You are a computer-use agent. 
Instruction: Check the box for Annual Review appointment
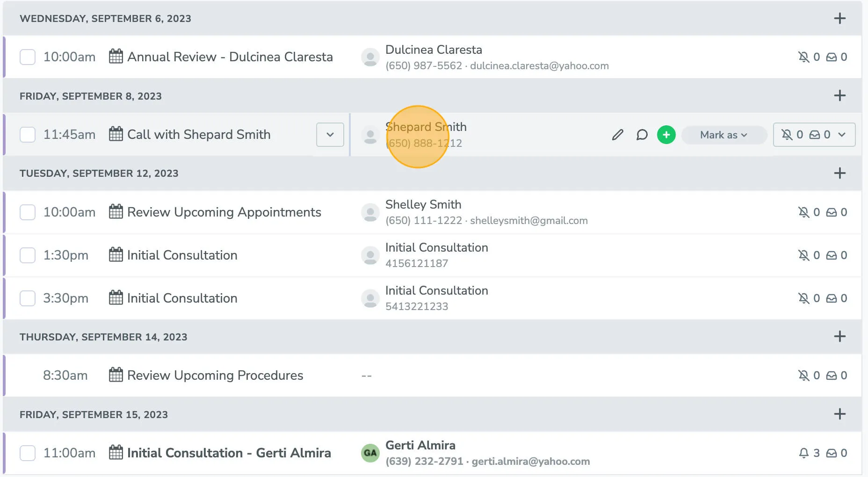[28, 57]
